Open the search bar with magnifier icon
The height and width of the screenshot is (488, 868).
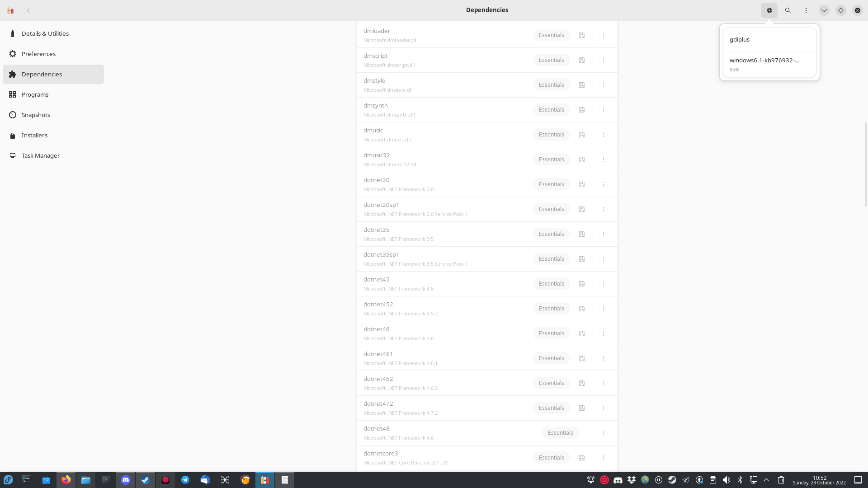[788, 10]
